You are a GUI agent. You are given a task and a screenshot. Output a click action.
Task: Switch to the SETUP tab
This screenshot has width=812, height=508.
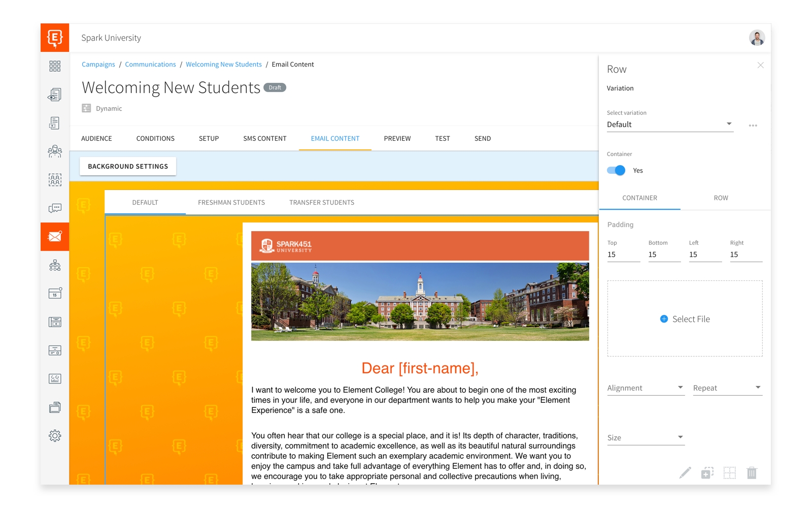(x=209, y=139)
